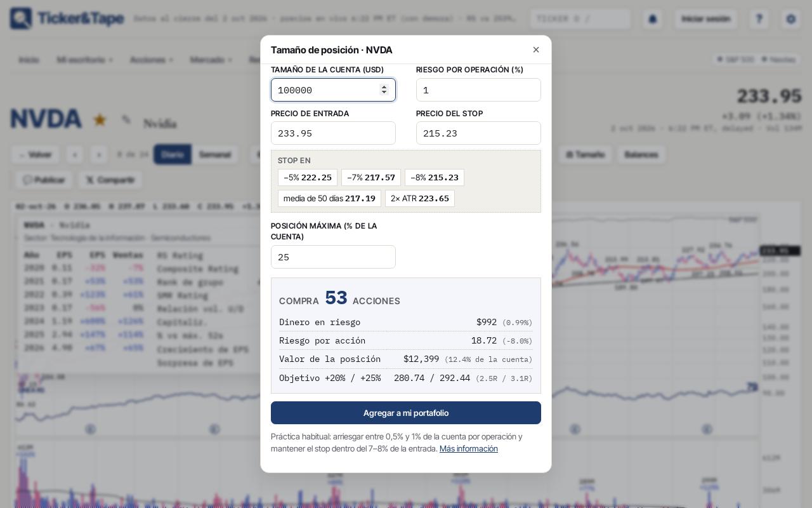Select the Semanal chart tab
The image size is (812, 508).
coord(215,154)
